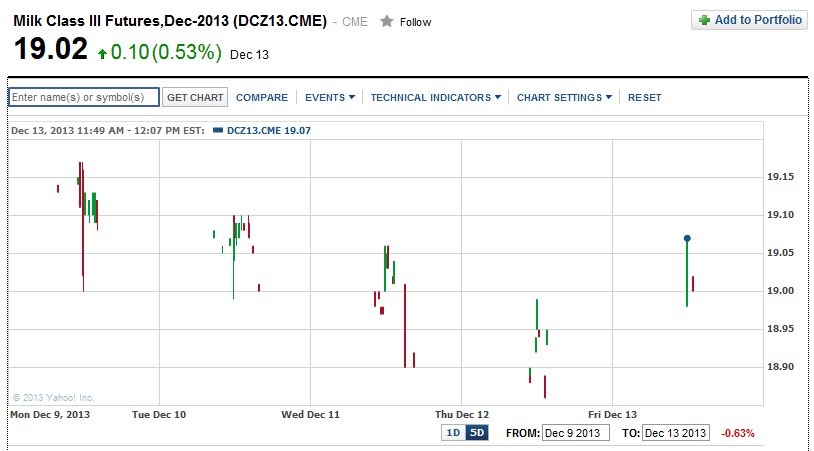This screenshot has height=451, width=814.
Task: Click the 19.15 price axis label
Action: [x=780, y=177]
